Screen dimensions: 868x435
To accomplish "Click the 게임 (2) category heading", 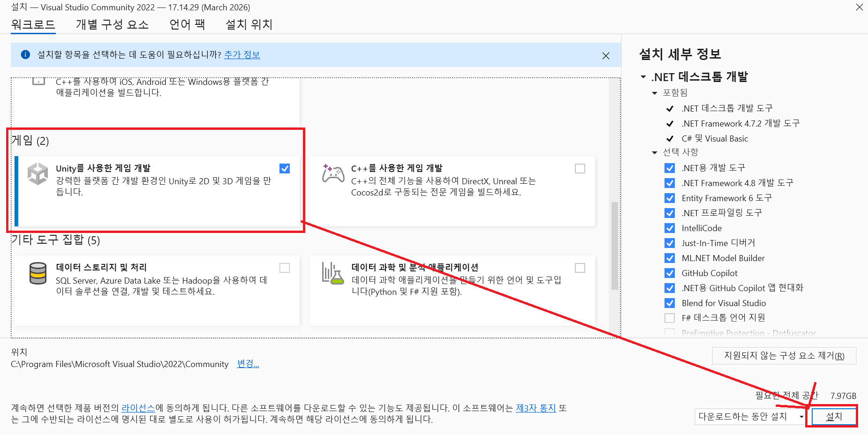I will [x=30, y=141].
